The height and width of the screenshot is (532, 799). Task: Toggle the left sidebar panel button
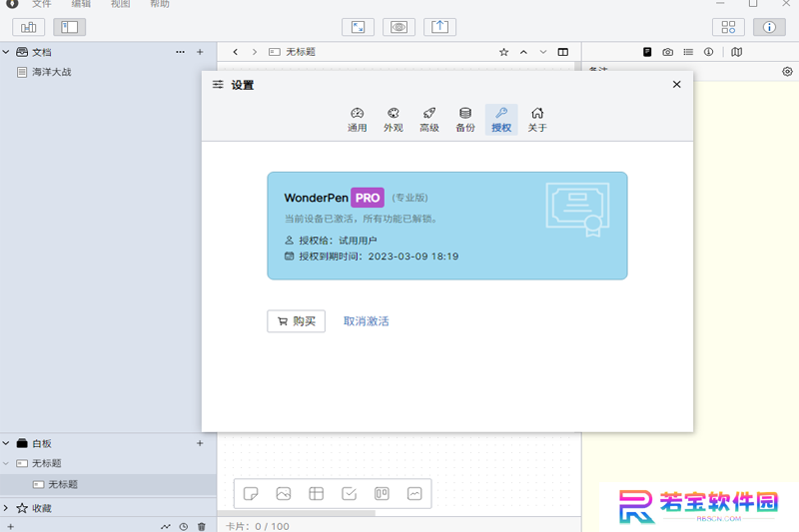pyautogui.click(x=69, y=27)
